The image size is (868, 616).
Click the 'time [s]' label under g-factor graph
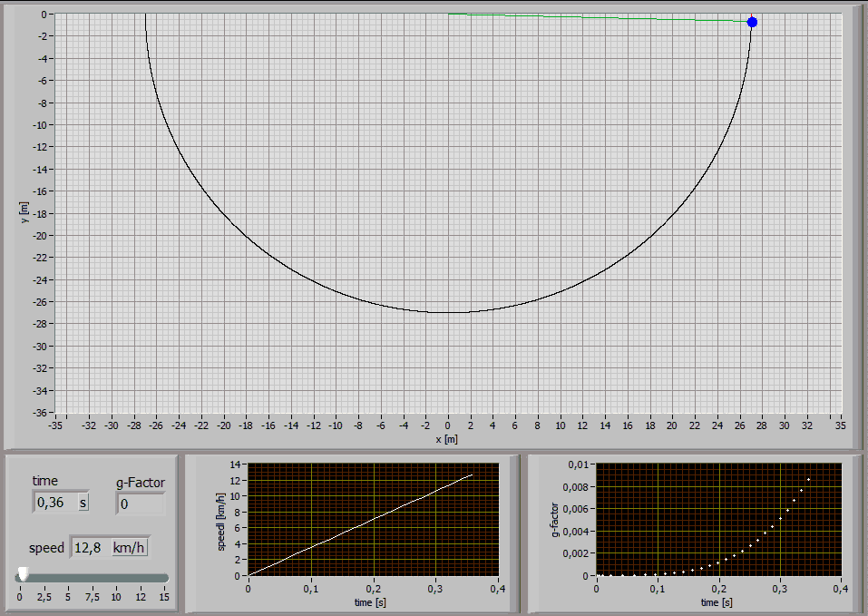point(717,602)
